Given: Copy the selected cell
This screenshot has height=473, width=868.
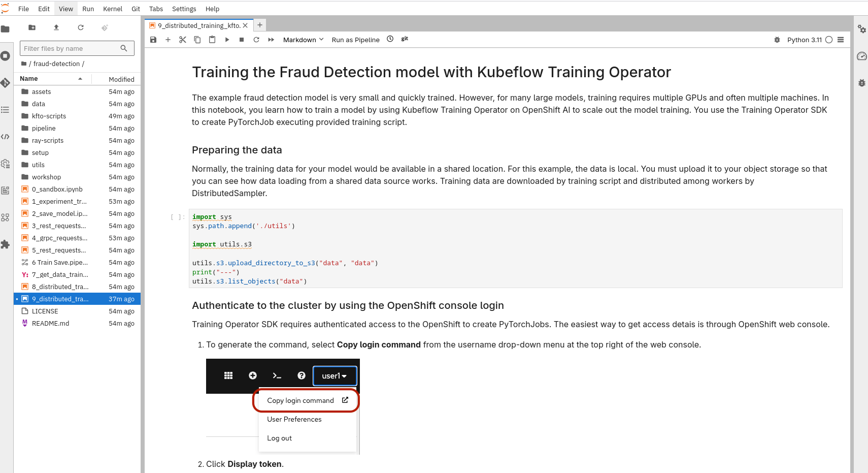Looking at the screenshot, I should point(197,40).
